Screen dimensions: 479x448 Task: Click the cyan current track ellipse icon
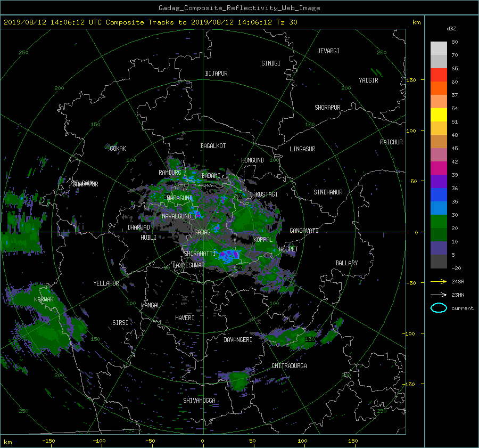pos(439,308)
